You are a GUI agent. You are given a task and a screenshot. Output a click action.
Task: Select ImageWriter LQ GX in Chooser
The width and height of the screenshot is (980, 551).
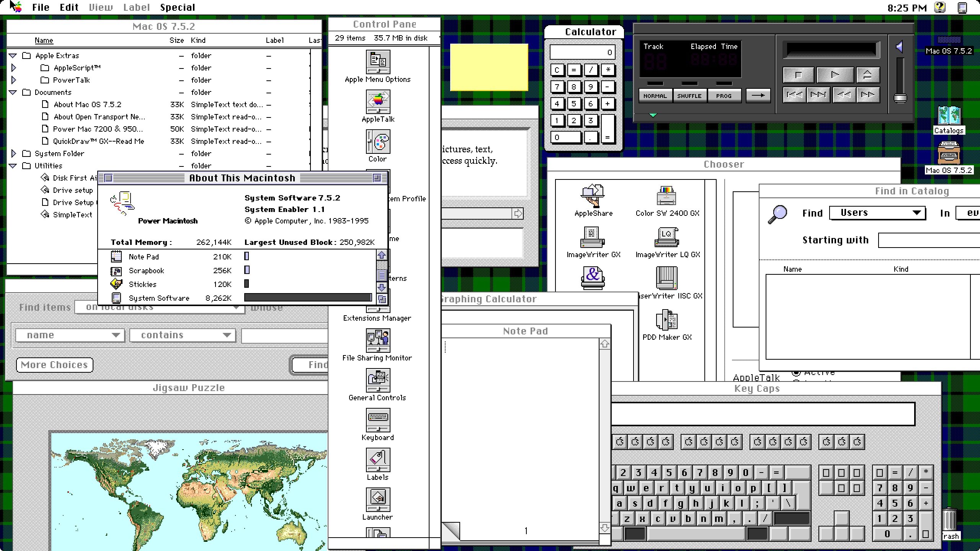666,237
